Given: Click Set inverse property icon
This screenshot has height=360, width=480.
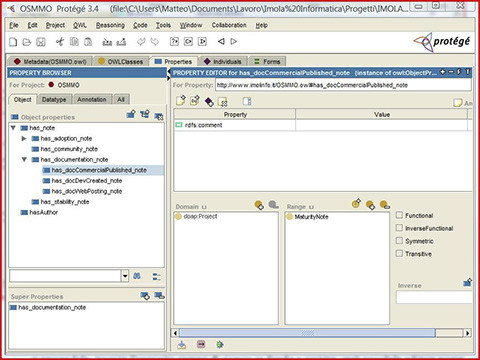Looking at the screenshot, I should click(468, 282).
